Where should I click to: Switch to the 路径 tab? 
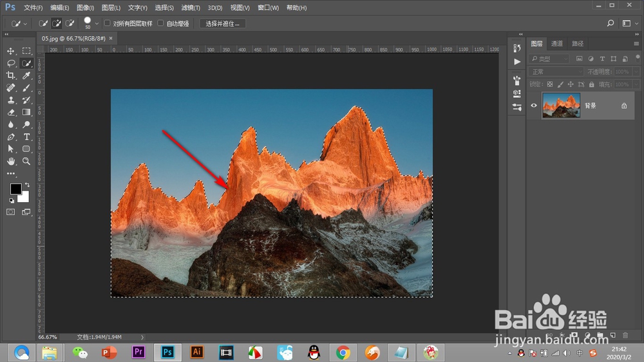click(x=578, y=44)
